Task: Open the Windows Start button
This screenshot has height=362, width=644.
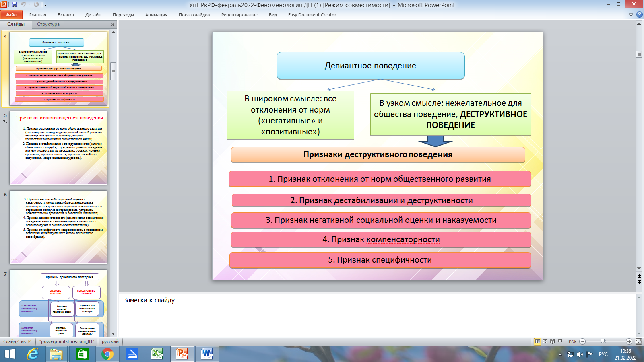Action: pos(9,354)
